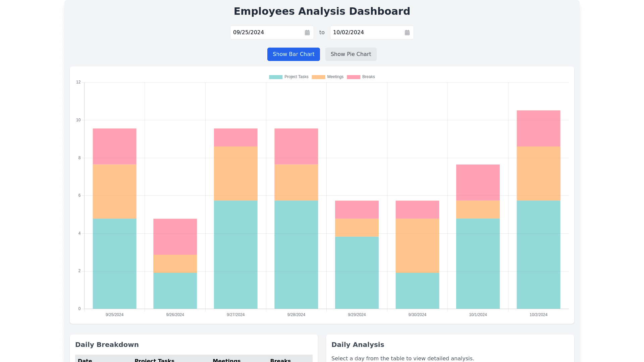Click the Show Pie Chart button
The image size is (644, 362).
[351, 54]
